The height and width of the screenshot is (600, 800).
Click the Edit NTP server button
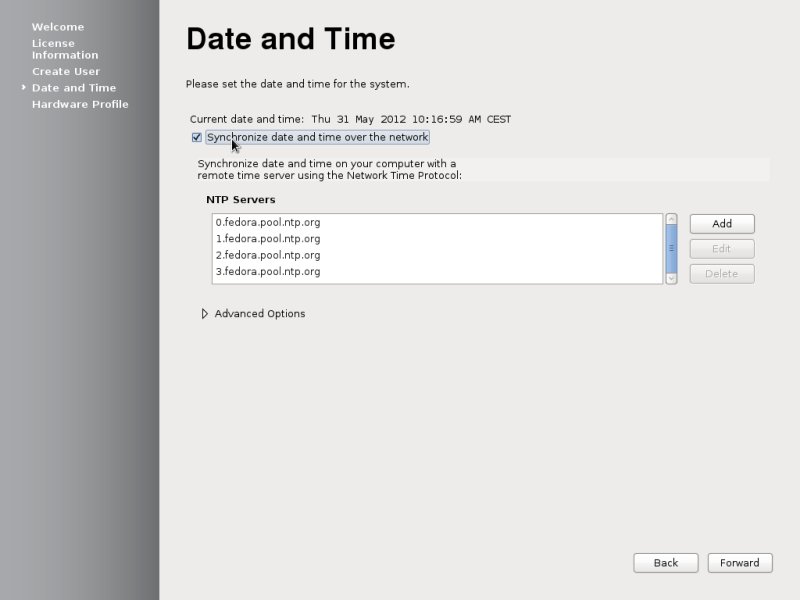(x=722, y=249)
